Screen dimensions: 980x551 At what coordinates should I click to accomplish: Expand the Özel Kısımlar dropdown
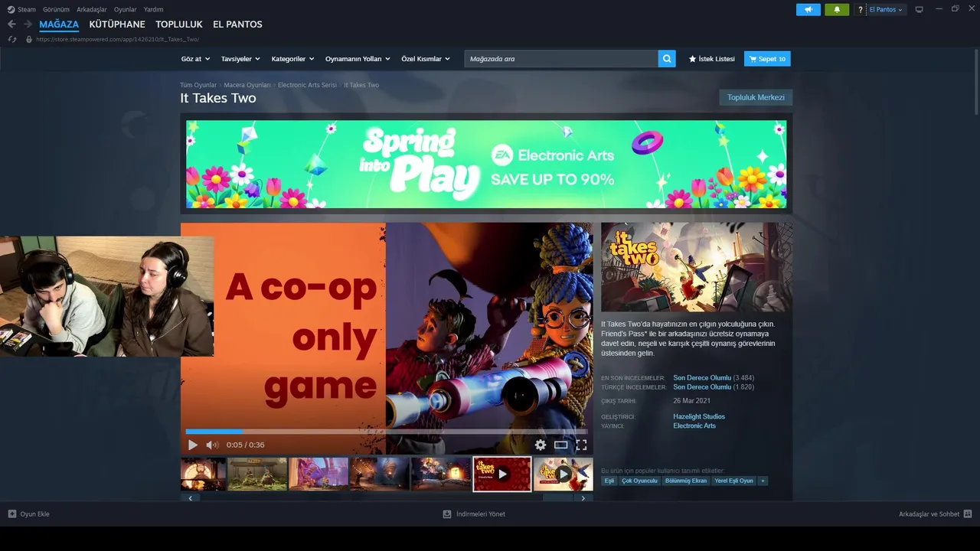[426, 59]
